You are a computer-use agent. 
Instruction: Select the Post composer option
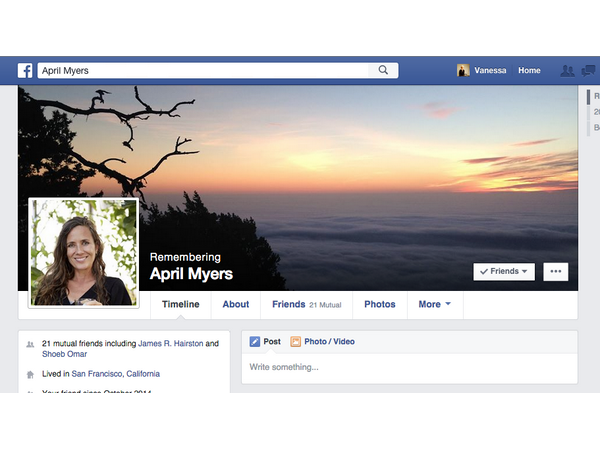pos(265,341)
